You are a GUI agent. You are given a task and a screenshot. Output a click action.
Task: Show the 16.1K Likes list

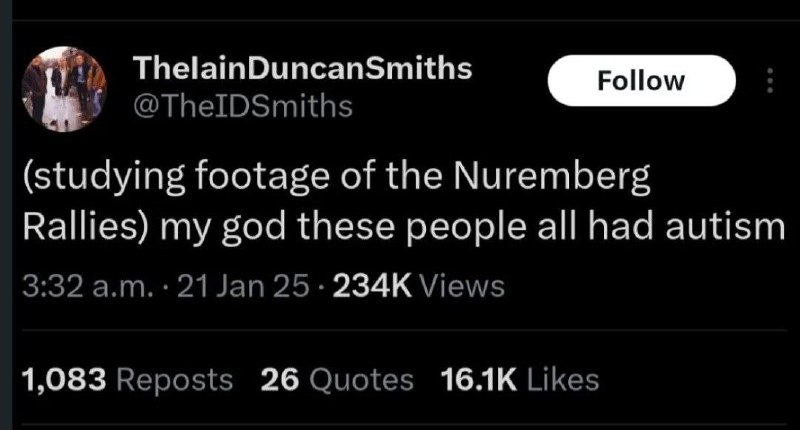519,381
